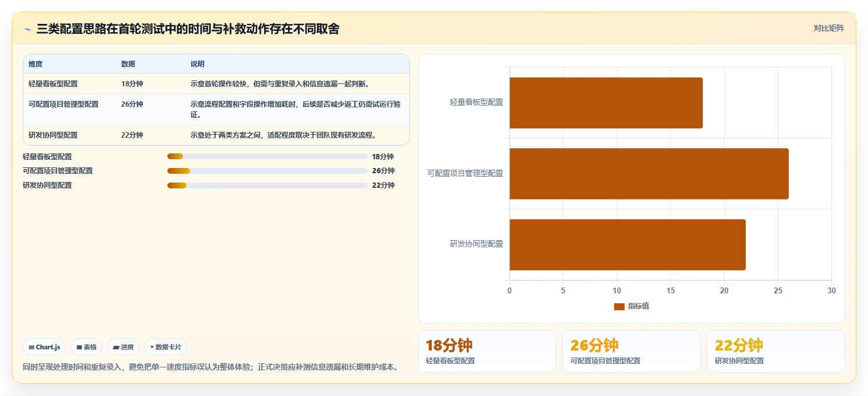Click the 对比矩阵 label at top right
The width and height of the screenshot is (868, 396).
(828, 28)
